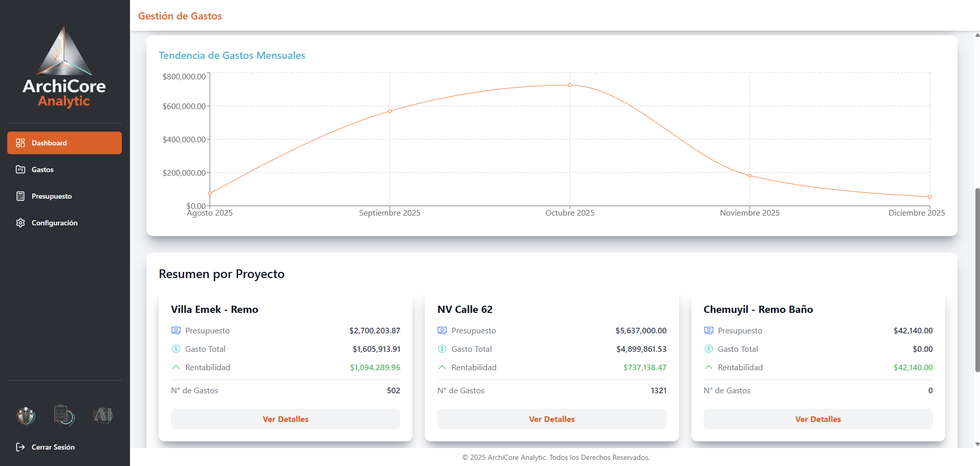The height and width of the screenshot is (466, 980).
Task: Click the page scrollbar down arrow
Action: (977, 444)
